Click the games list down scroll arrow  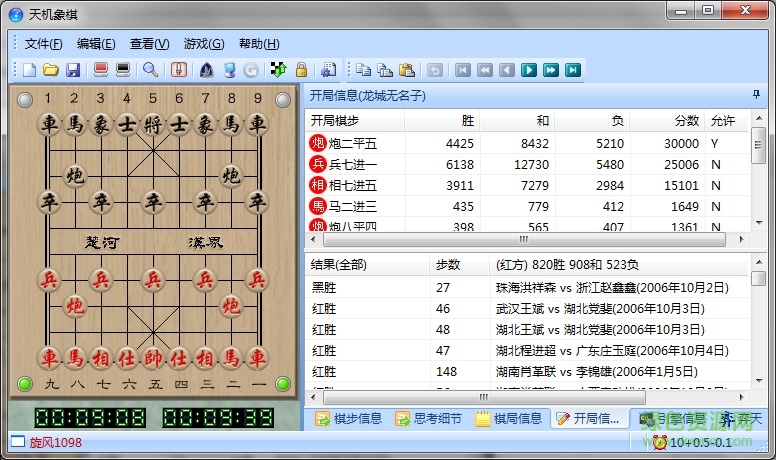click(758, 381)
